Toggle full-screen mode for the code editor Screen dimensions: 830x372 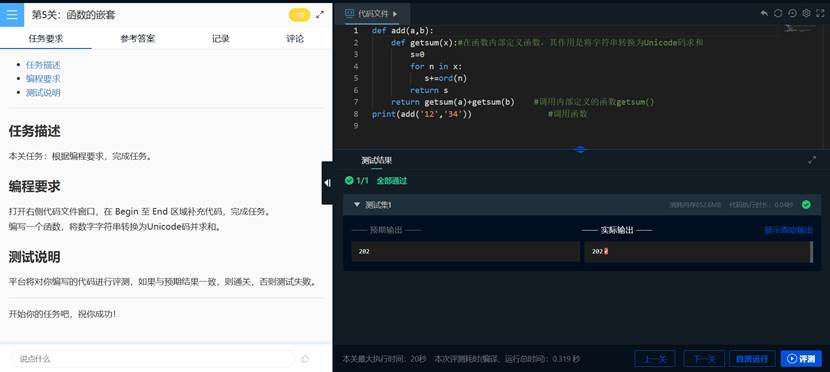click(820, 13)
